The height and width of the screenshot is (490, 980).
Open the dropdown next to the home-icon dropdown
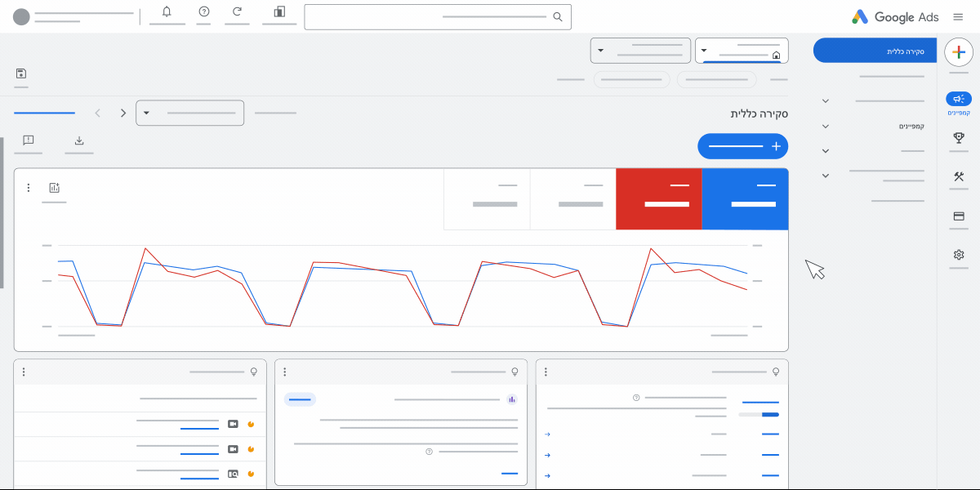point(640,51)
